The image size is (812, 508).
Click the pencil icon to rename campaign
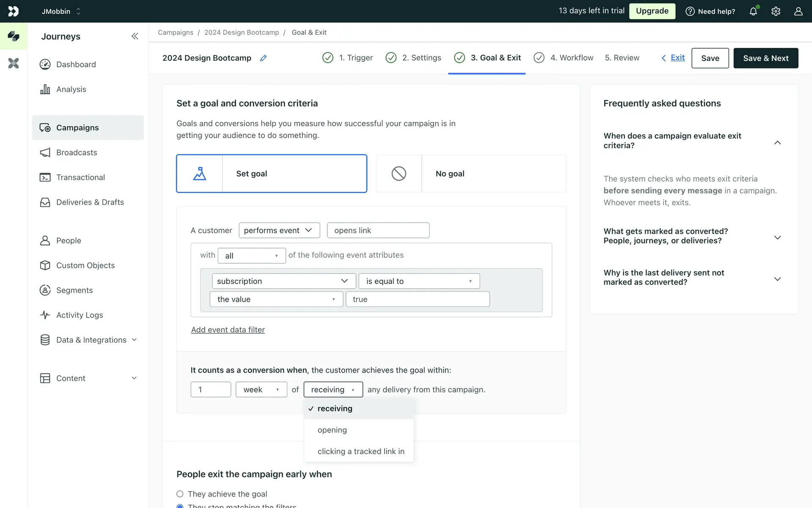[x=263, y=58]
